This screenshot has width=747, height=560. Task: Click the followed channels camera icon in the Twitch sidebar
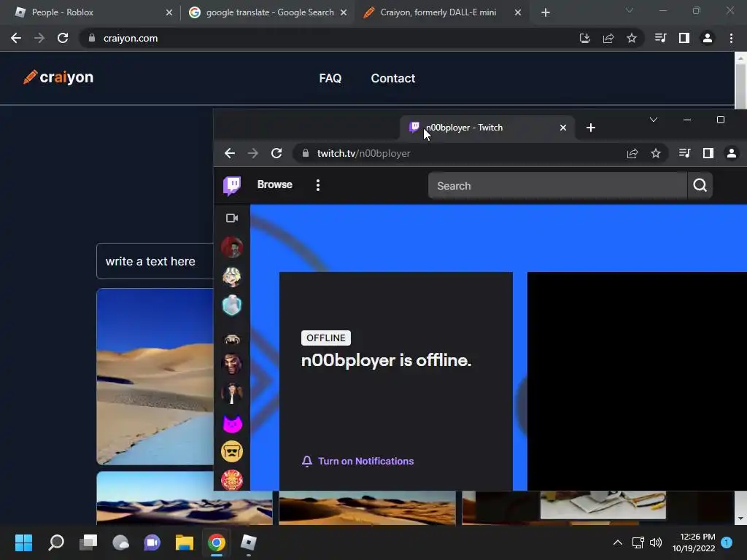[232, 218]
